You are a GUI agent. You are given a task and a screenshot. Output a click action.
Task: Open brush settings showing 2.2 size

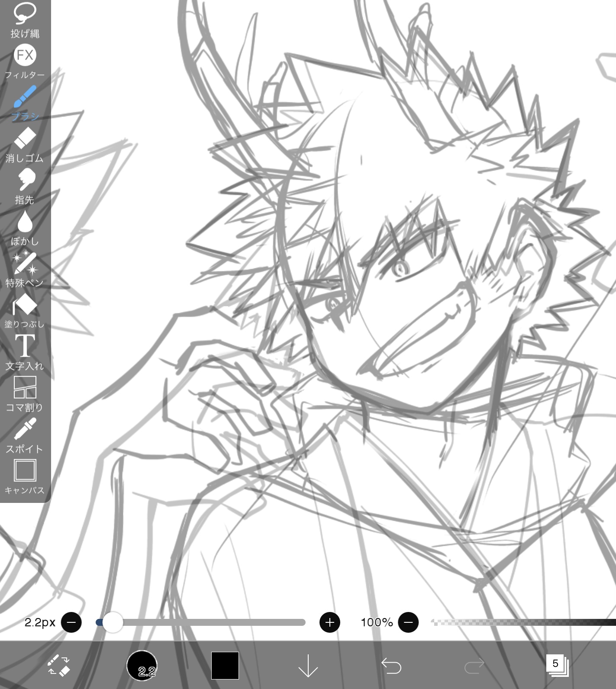pyautogui.click(x=142, y=666)
